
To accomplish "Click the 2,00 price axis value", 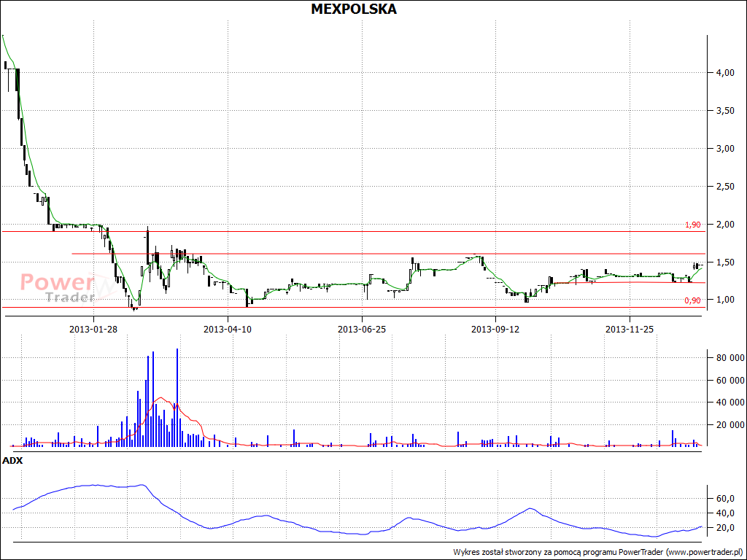I will pos(725,225).
